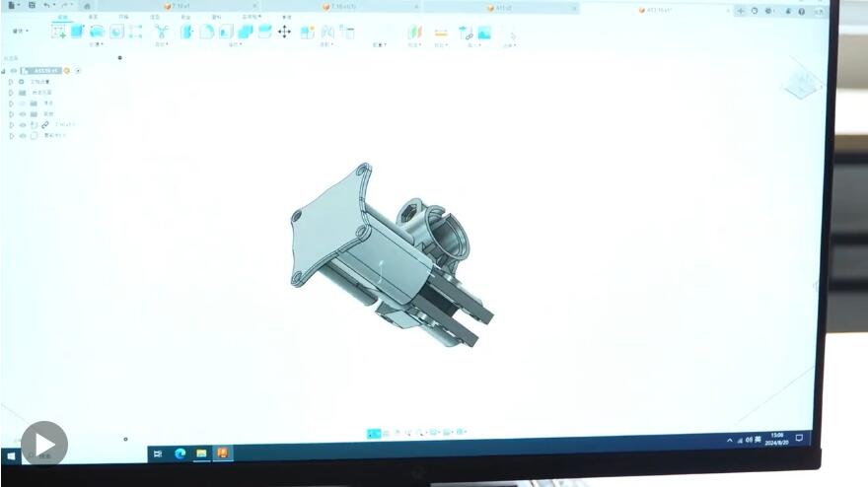Click the new design plus button
Screen dimensions: 868x487
click(x=742, y=10)
